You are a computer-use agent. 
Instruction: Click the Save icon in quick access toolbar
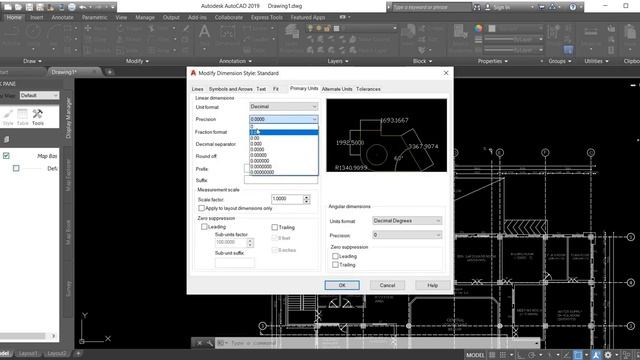pyautogui.click(x=29, y=7)
